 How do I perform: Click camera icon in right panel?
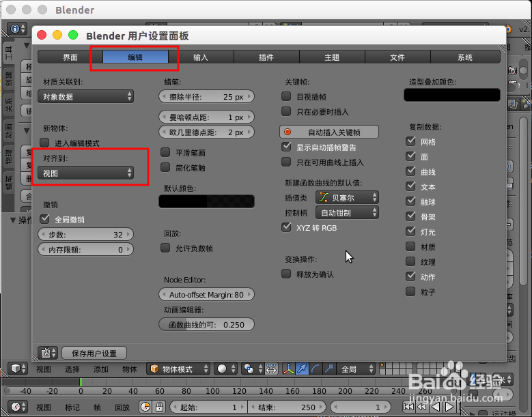click(512, 70)
